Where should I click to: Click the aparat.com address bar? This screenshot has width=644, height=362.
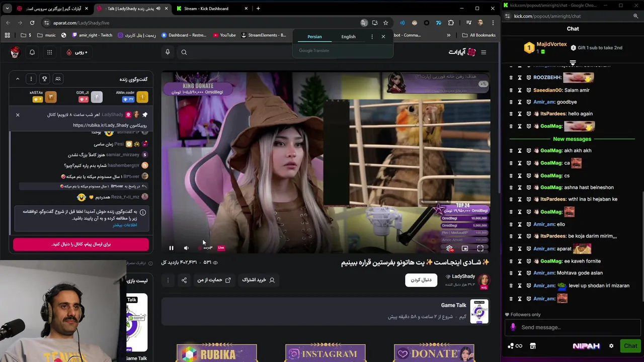[201, 23]
